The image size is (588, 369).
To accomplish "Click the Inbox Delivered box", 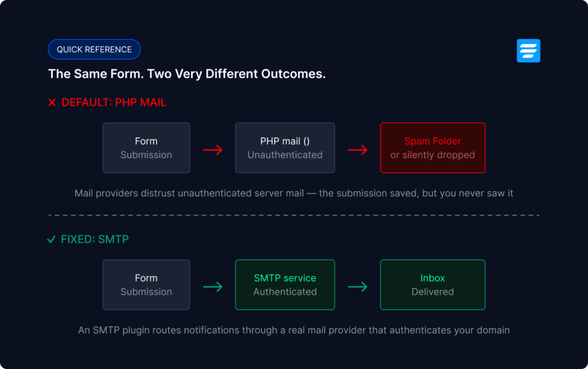I will point(433,285).
